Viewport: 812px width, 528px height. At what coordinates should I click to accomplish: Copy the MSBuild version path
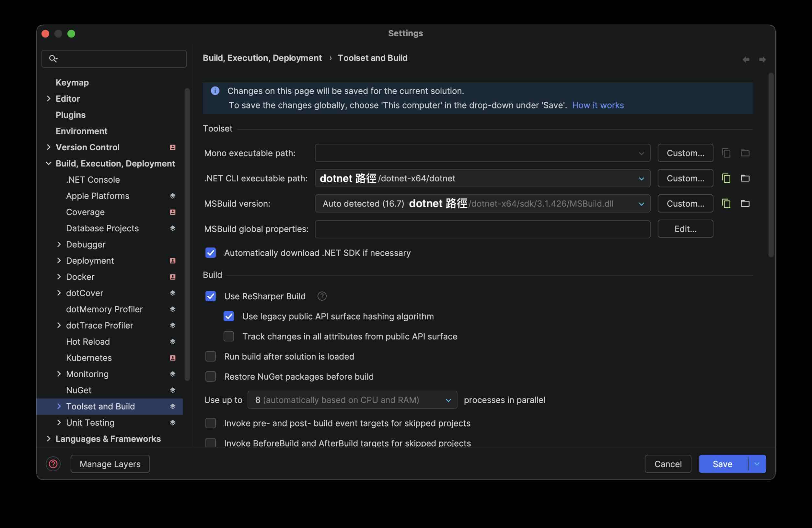point(726,203)
